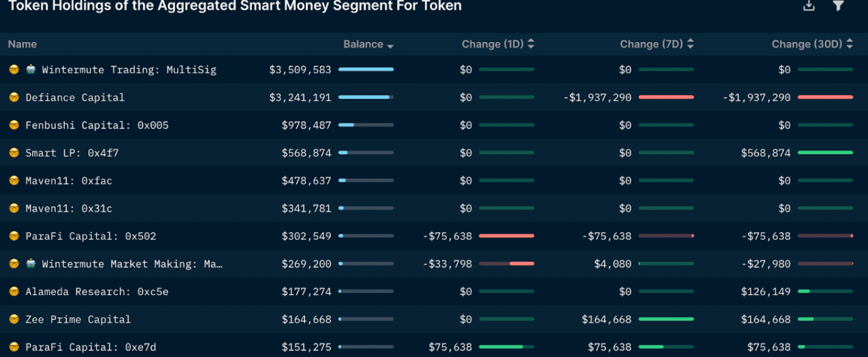Image resolution: width=868 pixels, height=357 pixels.
Task: Click the medal icon beside Maven11: 0x31c
Action: 14,208
